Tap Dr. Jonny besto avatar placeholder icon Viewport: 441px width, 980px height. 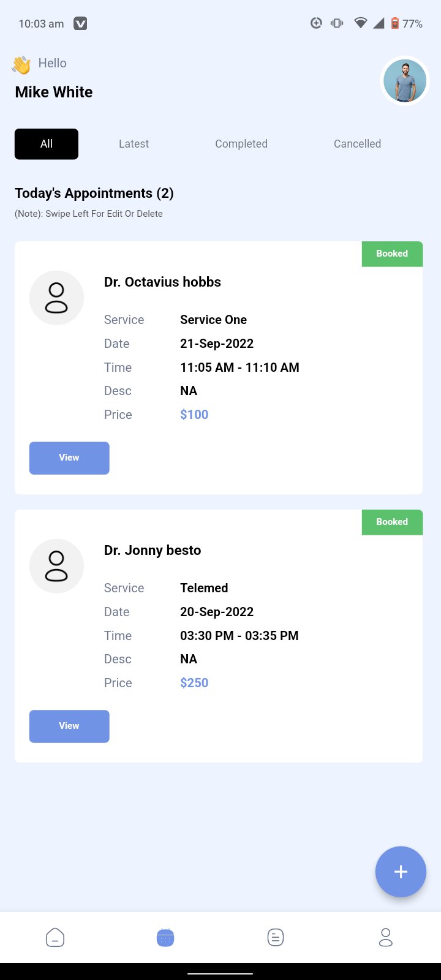click(56, 566)
